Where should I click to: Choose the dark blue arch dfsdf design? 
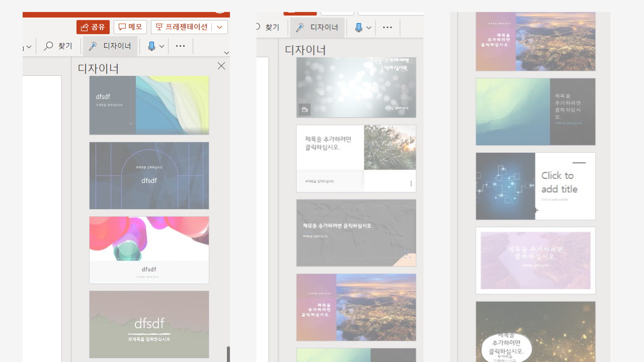coord(149,175)
